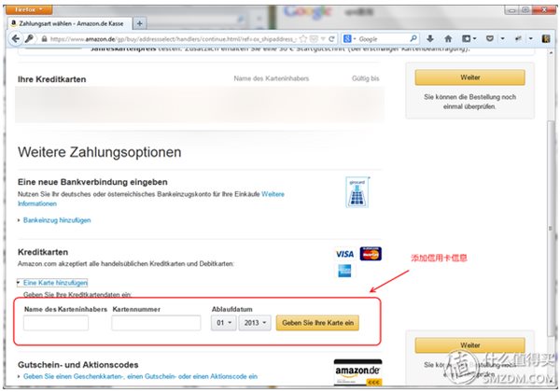Bookmark this page with the star icon
Viewport: 560px width, 392px height.
click(x=303, y=39)
